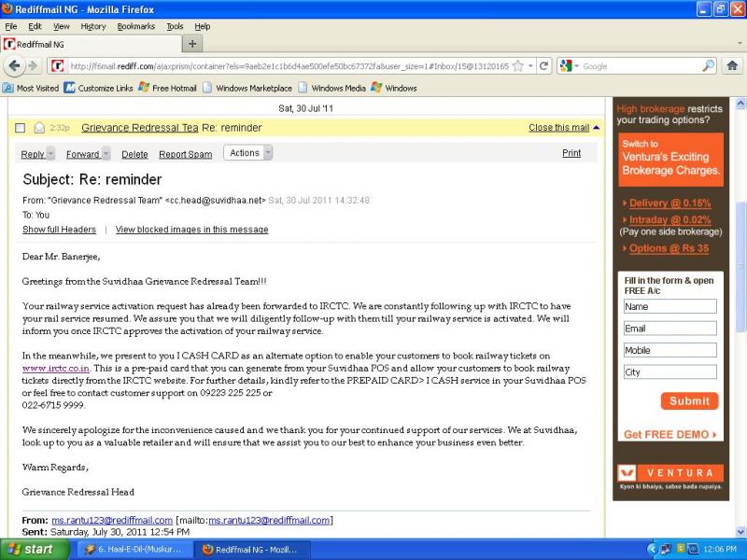
Task: Click the browser forward arrow
Action: [33, 65]
